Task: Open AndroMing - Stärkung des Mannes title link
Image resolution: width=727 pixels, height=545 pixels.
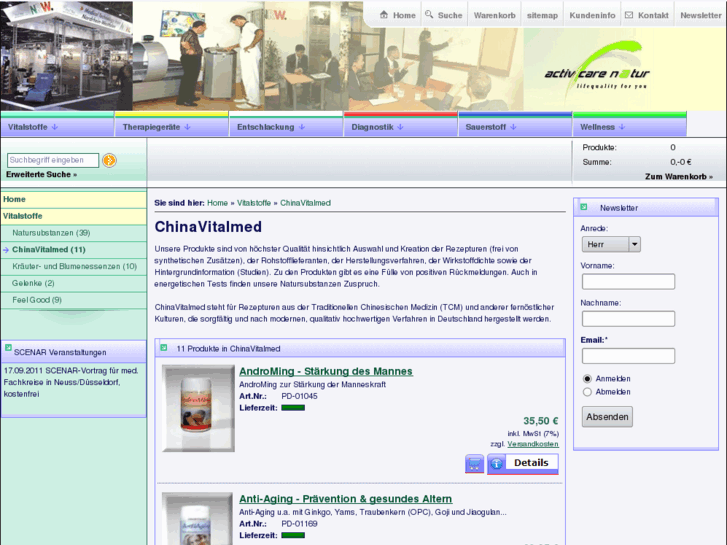Action: [x=326, y=372]
